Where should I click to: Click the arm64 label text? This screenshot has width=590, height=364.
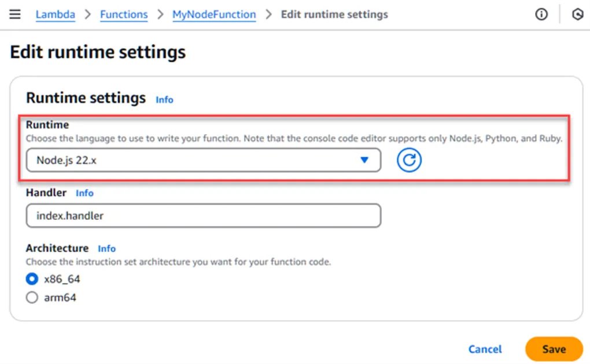(60, 298)
